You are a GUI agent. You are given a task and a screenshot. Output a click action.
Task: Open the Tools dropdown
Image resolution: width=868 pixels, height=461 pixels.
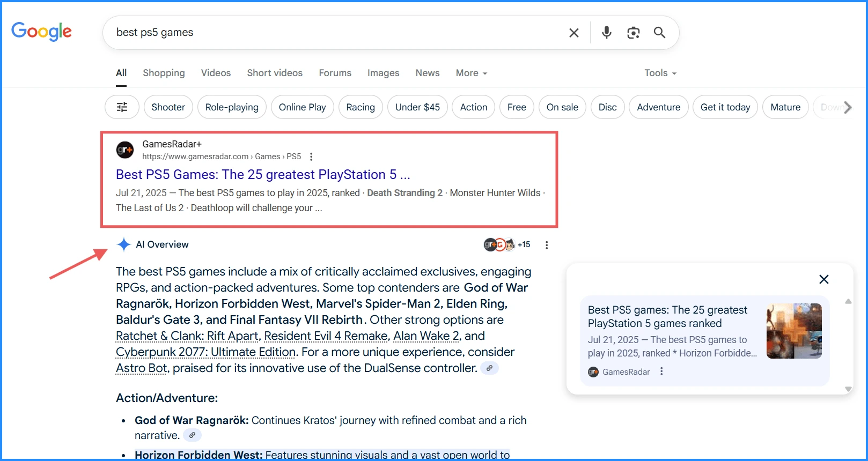tap(660, 73)
